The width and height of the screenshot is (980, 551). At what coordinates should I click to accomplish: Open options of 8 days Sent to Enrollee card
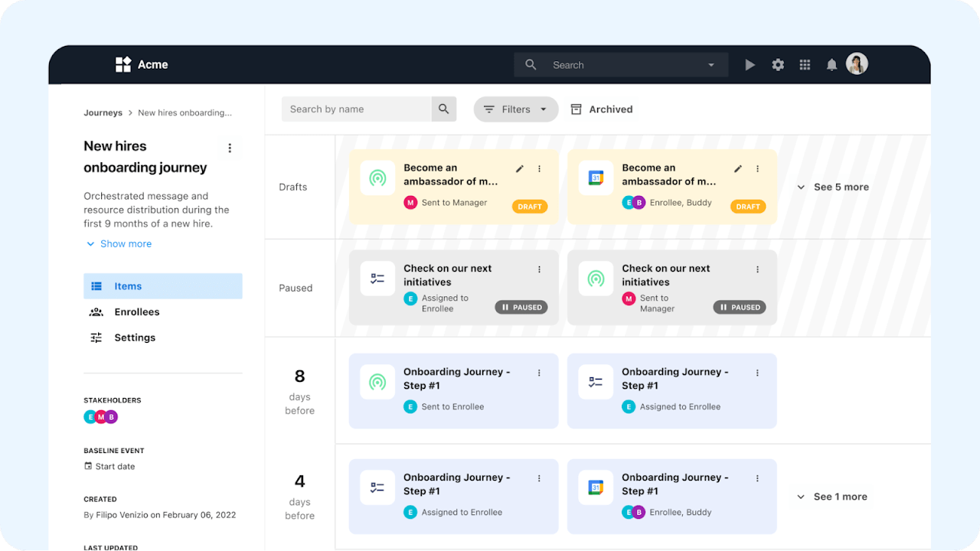coord(539,373)
